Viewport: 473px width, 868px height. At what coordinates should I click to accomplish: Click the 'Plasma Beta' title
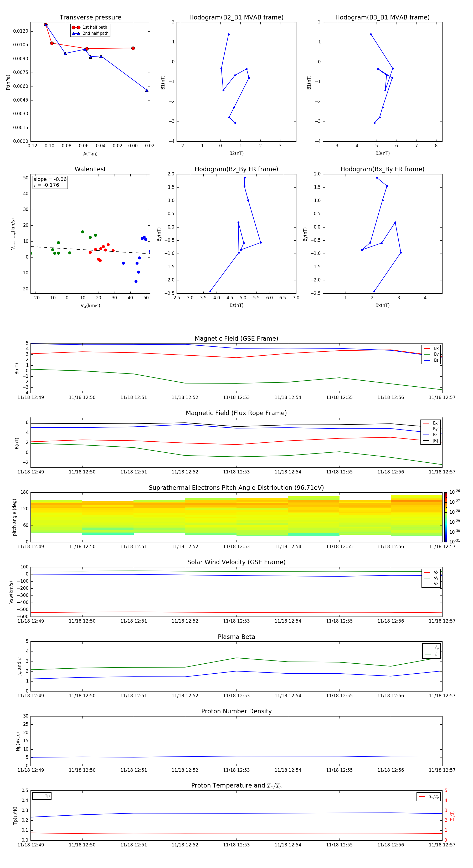coord(236,637)
